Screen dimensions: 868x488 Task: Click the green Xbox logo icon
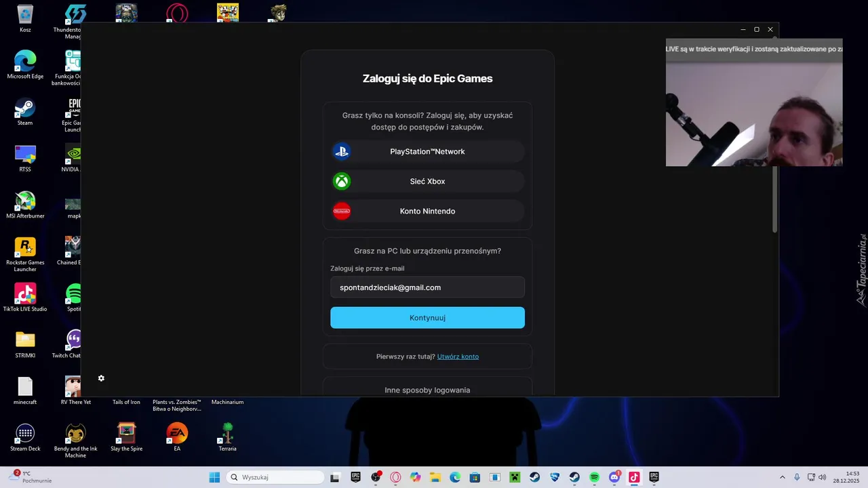(x=342, y=182)
